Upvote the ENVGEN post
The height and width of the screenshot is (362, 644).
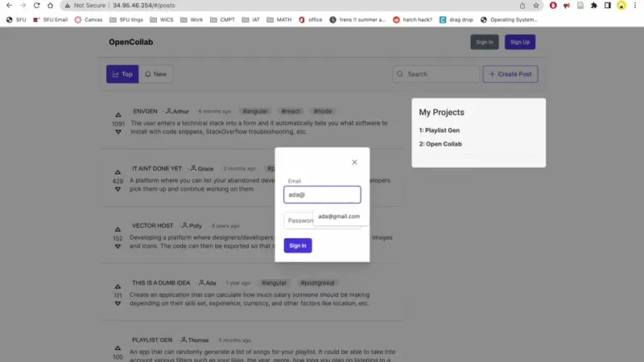(118, 115)
